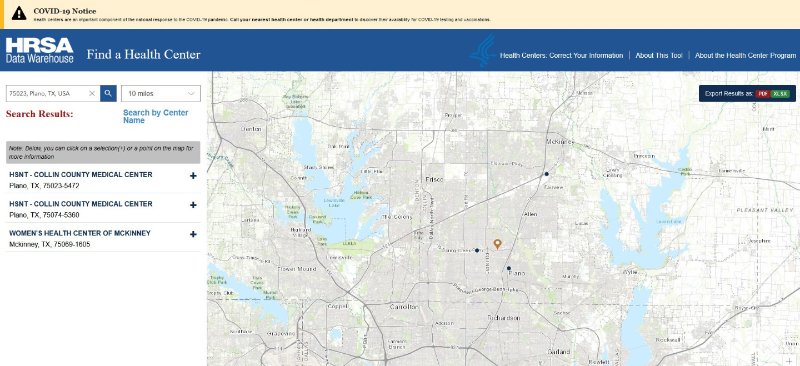
Task: Click the HRSA Data Warehouse logo
Action: tap(39, 50)
